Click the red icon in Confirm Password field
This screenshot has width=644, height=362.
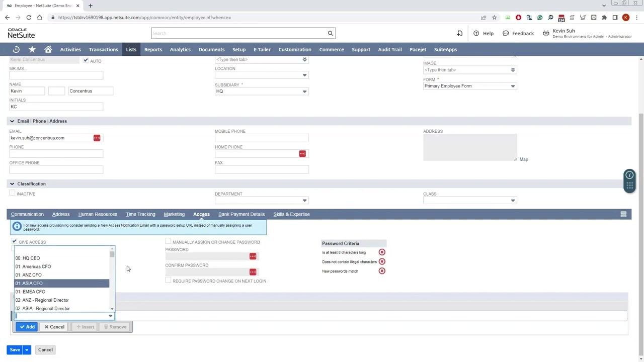(253, 272)
